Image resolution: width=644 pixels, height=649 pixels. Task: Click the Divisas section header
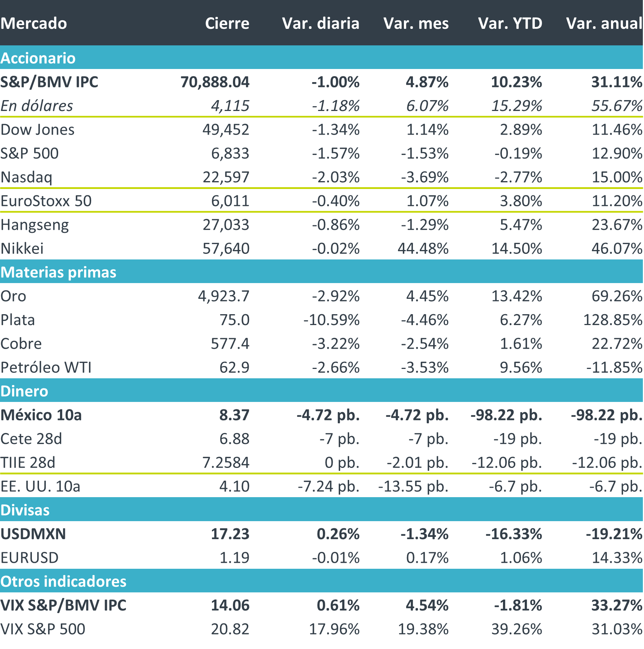(25, 510)
